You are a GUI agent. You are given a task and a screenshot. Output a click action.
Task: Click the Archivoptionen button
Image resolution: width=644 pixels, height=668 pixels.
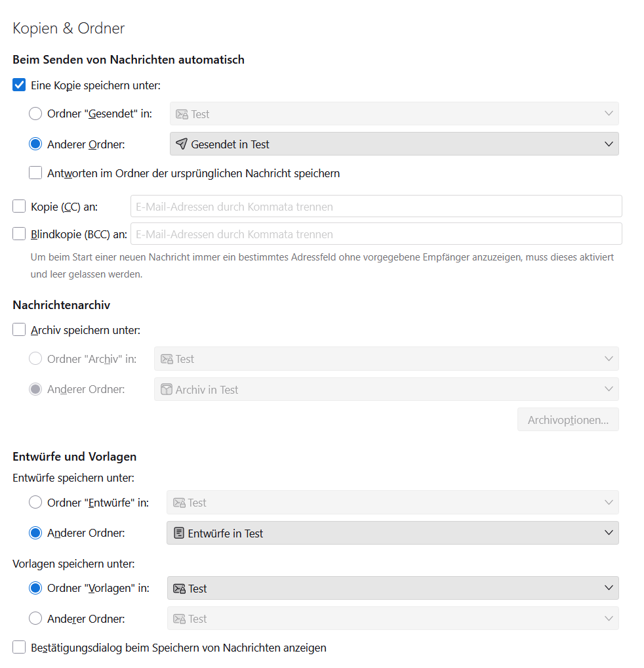tap(568, 420)
